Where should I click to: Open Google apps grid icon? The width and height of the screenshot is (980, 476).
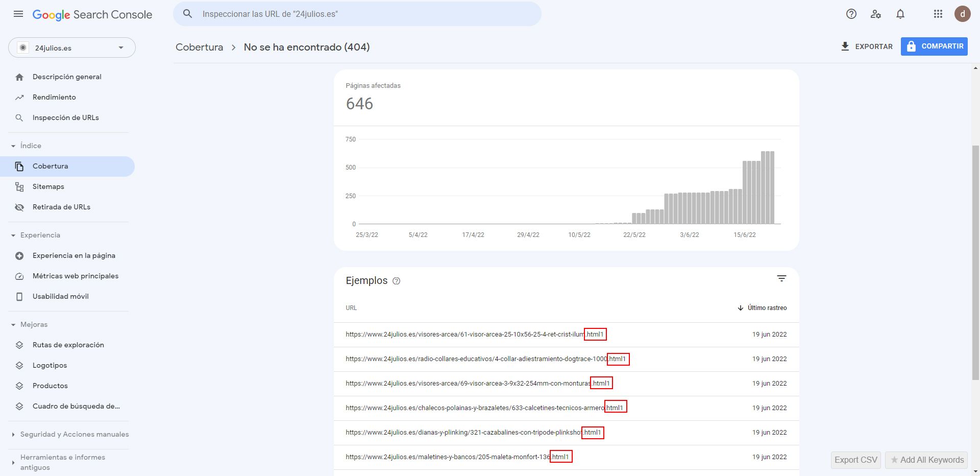[938, 14]
